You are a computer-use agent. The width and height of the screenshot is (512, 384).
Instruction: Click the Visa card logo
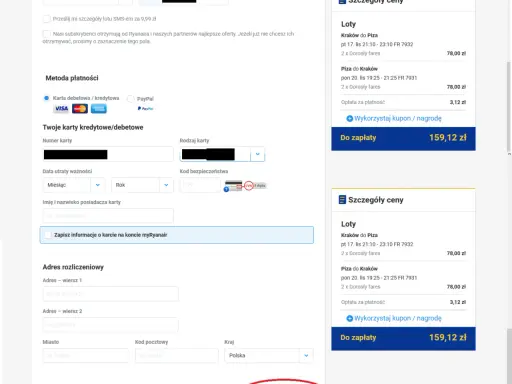click(x=61, y=109)
